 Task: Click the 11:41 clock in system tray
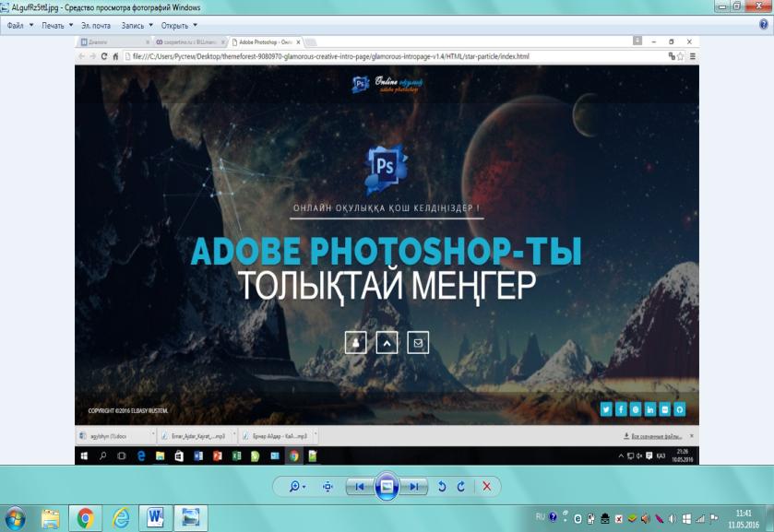pos(744,514)
